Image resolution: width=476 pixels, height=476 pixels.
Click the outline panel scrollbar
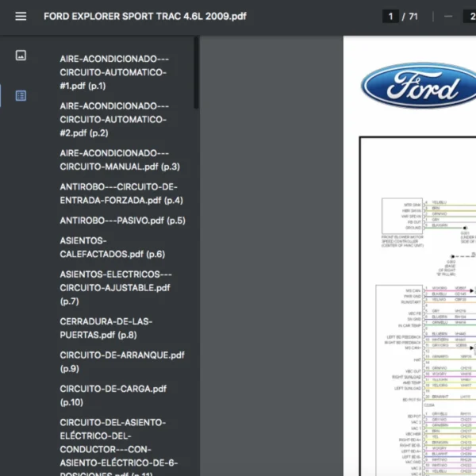pos(196,72)
